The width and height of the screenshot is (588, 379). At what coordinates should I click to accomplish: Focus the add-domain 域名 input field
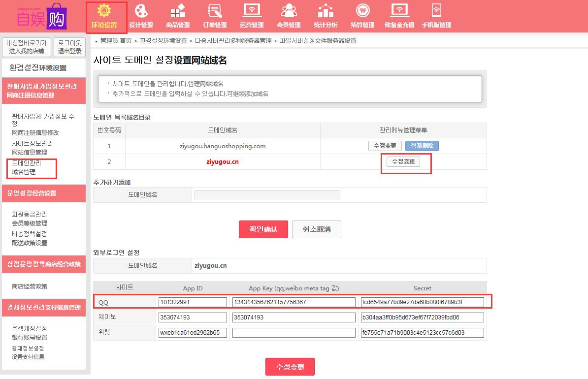pos(267,195)
